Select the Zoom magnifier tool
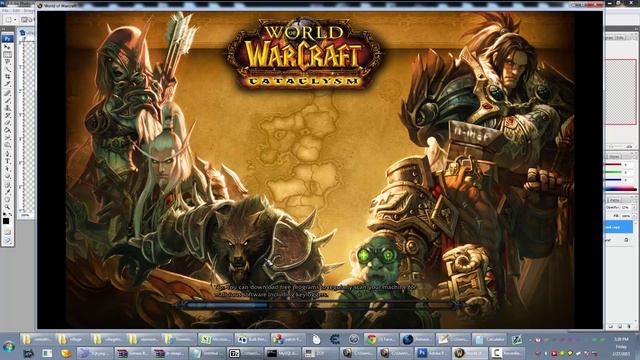Image resolution: width=640 pixels, height=360 pixels. 7,207
